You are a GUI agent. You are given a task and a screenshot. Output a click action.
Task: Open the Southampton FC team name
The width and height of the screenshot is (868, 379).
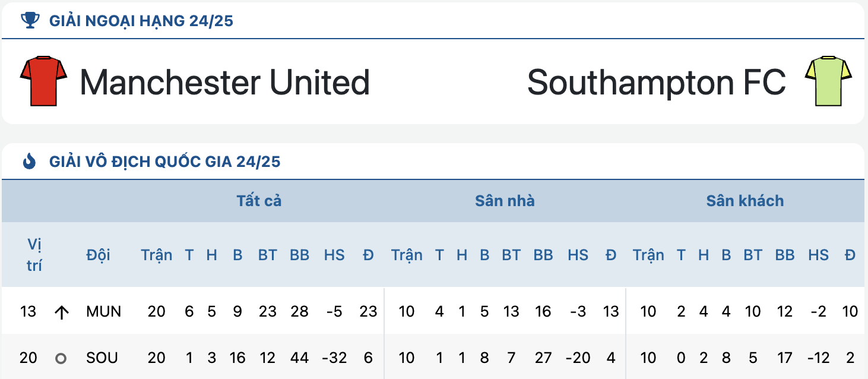pyautogui.click(x=657, y=82)
